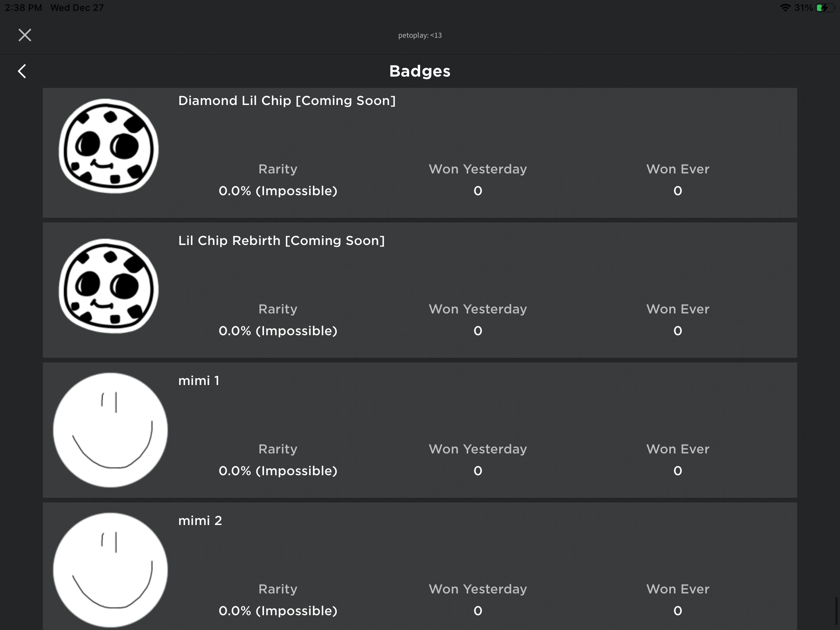Click the mimi 2 smiley badge icon
Viewport: 840px width, 630px height.
tap(112, 569)
